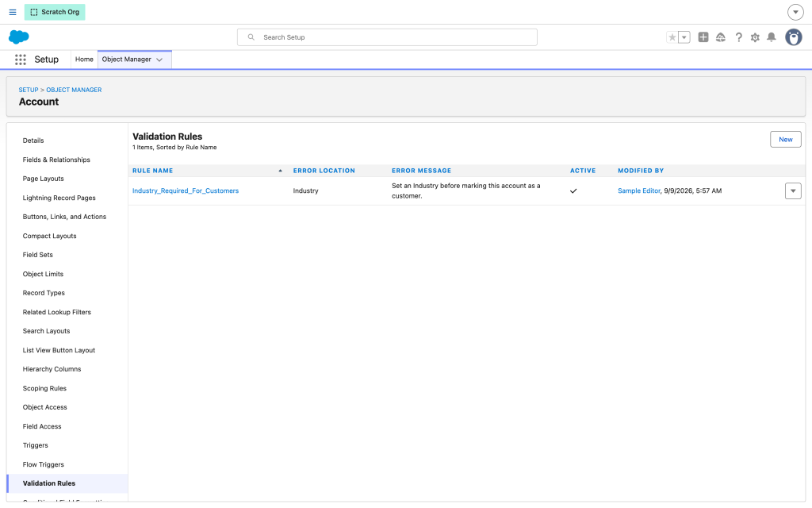Open Scoping Rules section
812x508 pixels.
pos(44,388)
